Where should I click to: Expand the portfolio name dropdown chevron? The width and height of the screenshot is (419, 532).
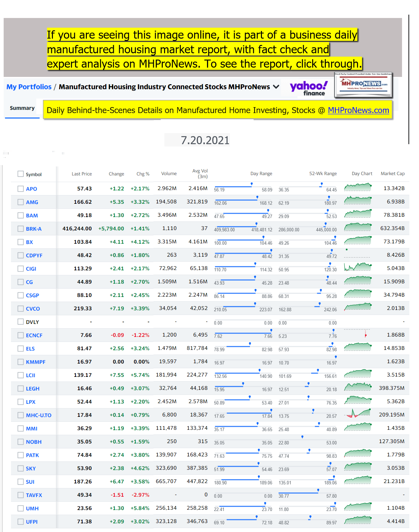click(276, 87)
